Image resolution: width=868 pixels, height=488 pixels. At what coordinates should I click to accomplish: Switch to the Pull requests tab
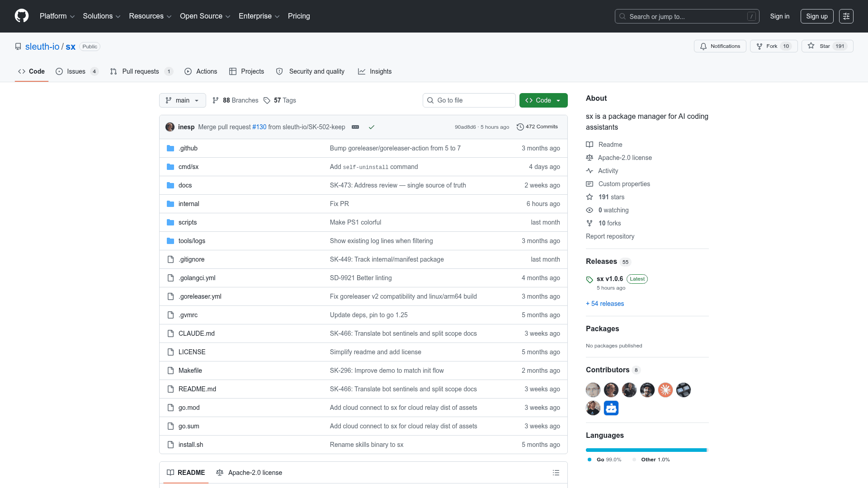[x=142, y=71]
